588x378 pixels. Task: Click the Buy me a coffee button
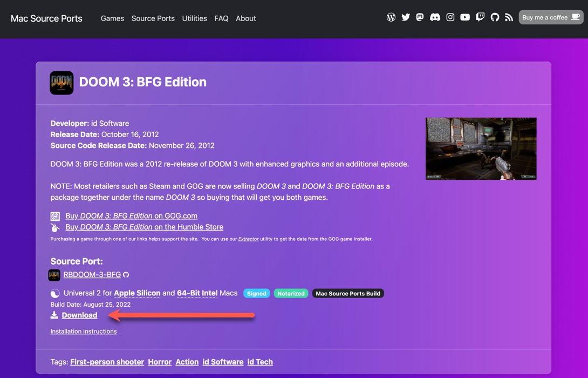click(550, 17)
